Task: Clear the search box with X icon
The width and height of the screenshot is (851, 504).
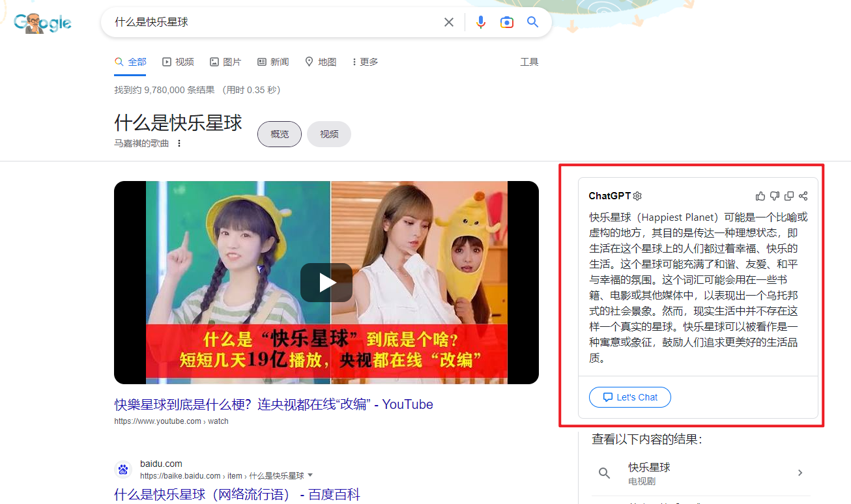Action: (x=449, y=22)
